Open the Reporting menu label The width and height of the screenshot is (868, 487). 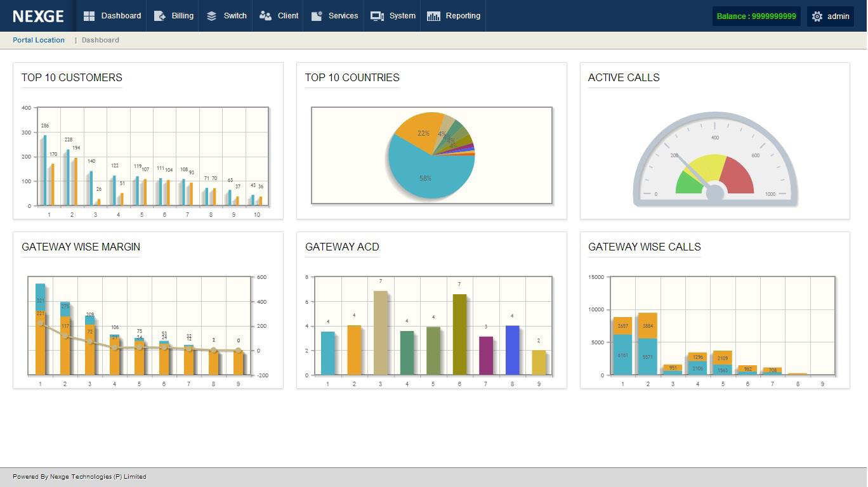pyautogui.click(x=463, y=16)
